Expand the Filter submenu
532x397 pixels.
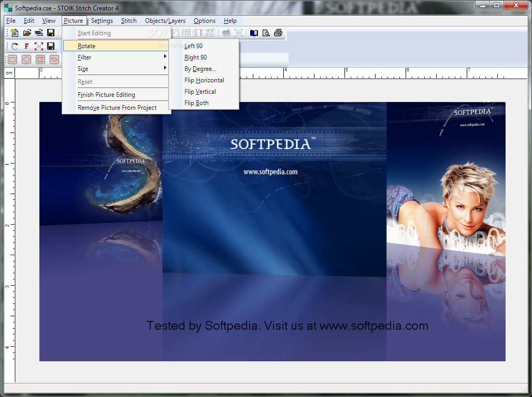116,57
